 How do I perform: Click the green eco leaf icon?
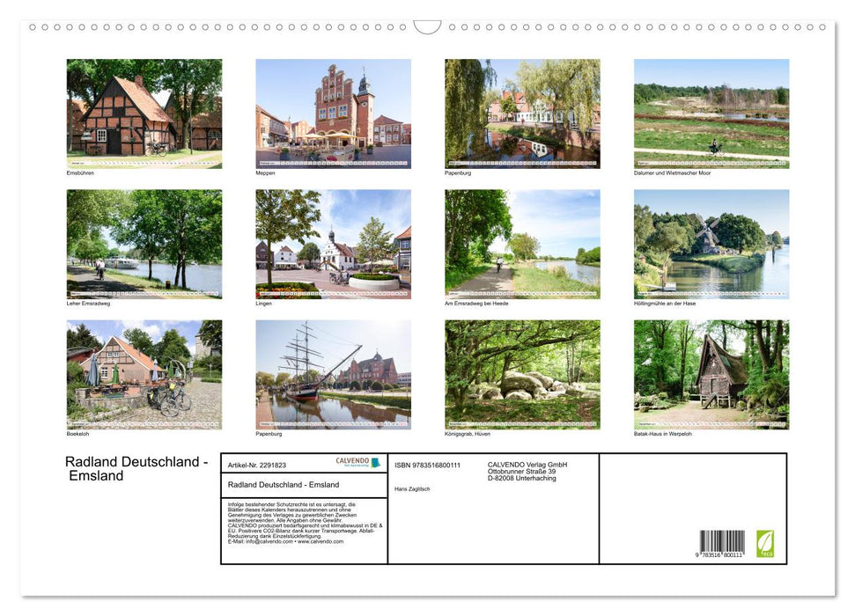pyautogui.click(x=764, y=544)
